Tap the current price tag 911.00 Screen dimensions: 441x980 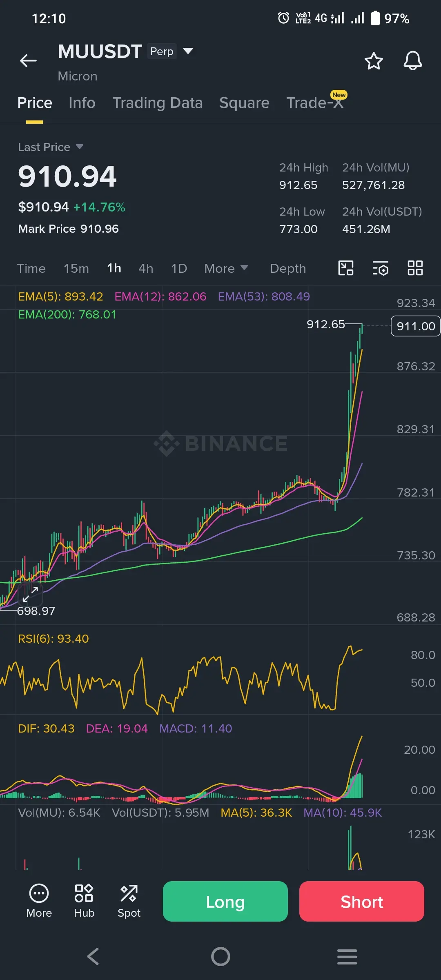coord(416,326)
